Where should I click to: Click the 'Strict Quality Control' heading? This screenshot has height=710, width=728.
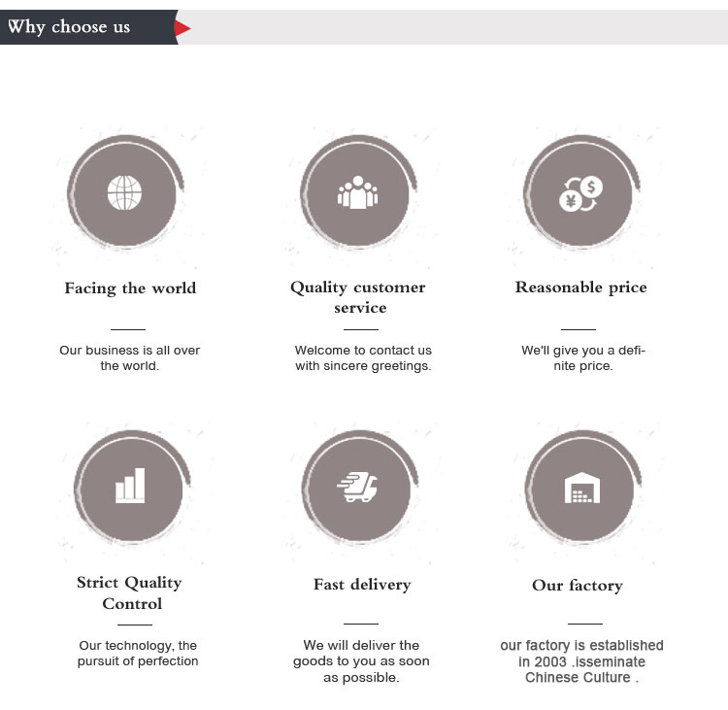click(x=130, y=592)
